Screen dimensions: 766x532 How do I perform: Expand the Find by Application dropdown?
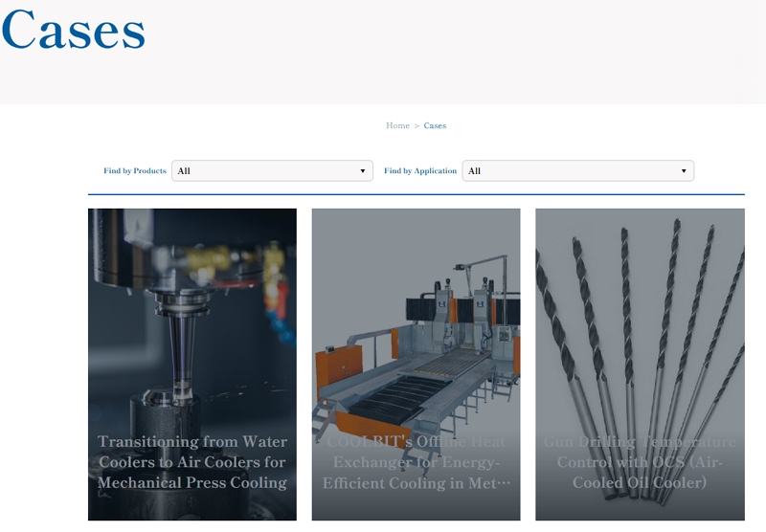click(577, 171)
